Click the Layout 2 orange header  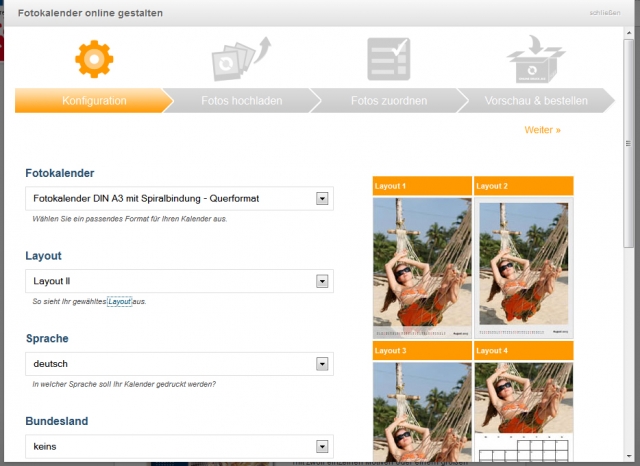point(524,186)
